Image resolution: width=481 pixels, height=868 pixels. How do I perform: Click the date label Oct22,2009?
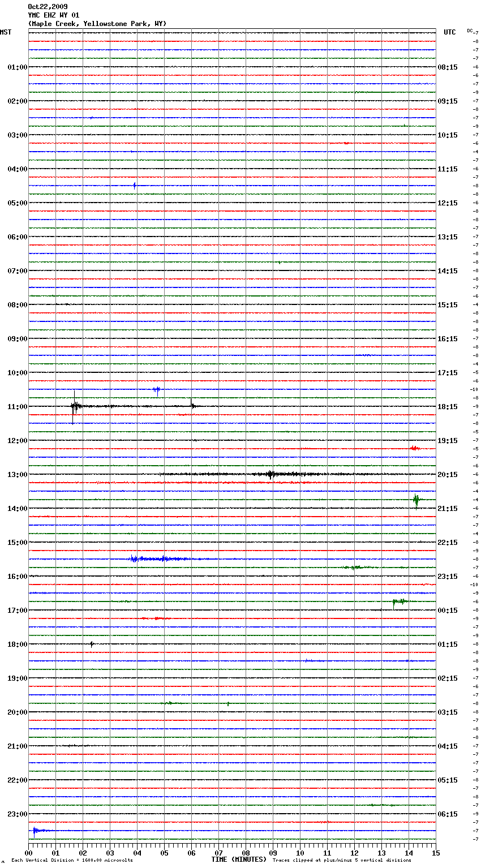coord(48,7)
